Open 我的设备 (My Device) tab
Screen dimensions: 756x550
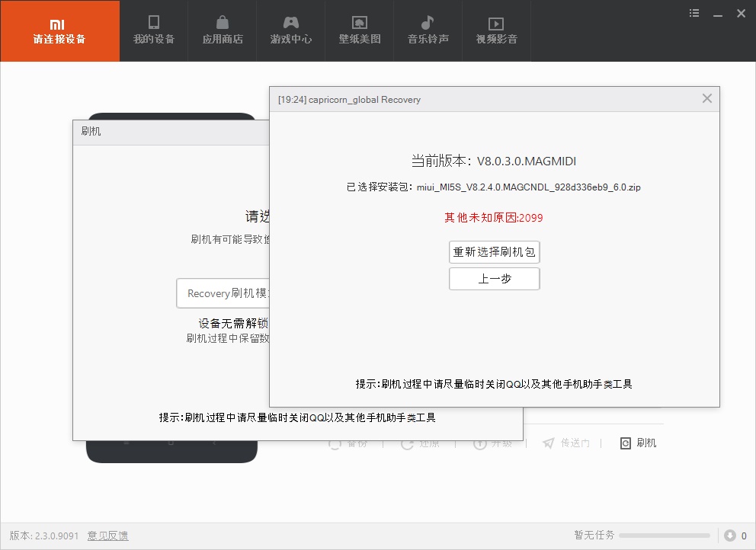[x=154, y=30]
